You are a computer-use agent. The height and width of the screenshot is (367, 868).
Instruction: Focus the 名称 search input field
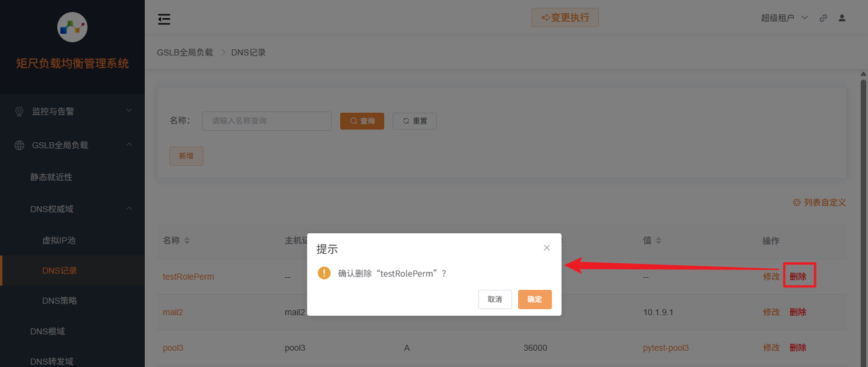click(x=267, y=121)
